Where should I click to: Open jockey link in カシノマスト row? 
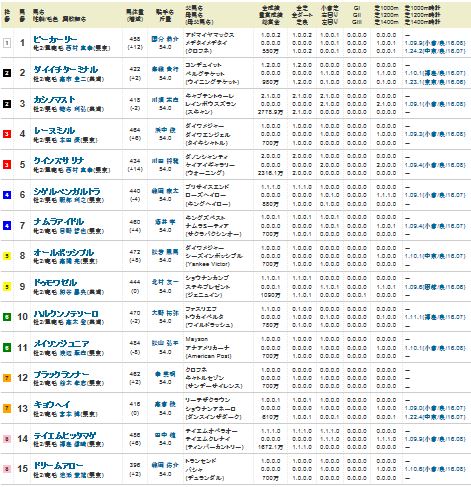(165, 100)
